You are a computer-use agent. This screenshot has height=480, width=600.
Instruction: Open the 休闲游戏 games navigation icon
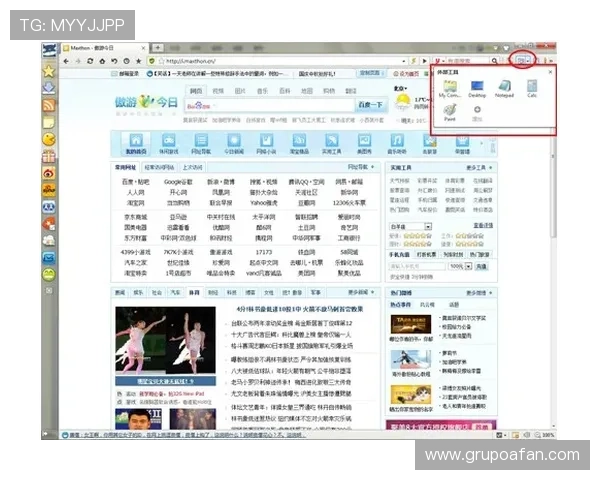(x=169, y=144)
